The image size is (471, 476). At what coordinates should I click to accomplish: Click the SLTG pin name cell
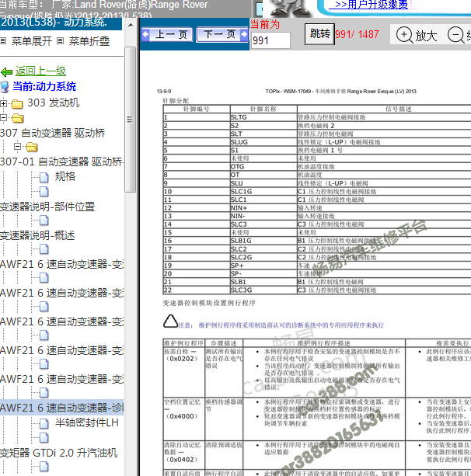(263, 117)
